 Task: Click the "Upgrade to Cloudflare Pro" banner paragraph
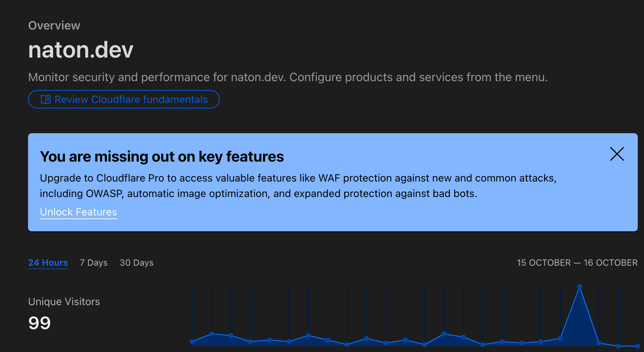298,186
